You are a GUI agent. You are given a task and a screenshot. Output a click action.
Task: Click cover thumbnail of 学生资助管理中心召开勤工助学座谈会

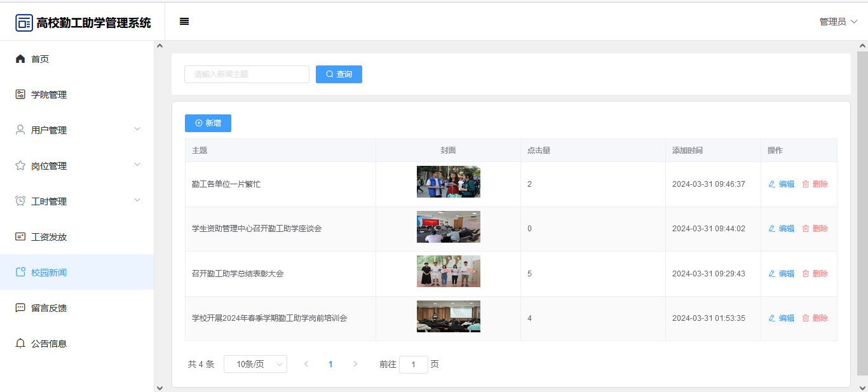pyautogui.click(x=448, y=227)
